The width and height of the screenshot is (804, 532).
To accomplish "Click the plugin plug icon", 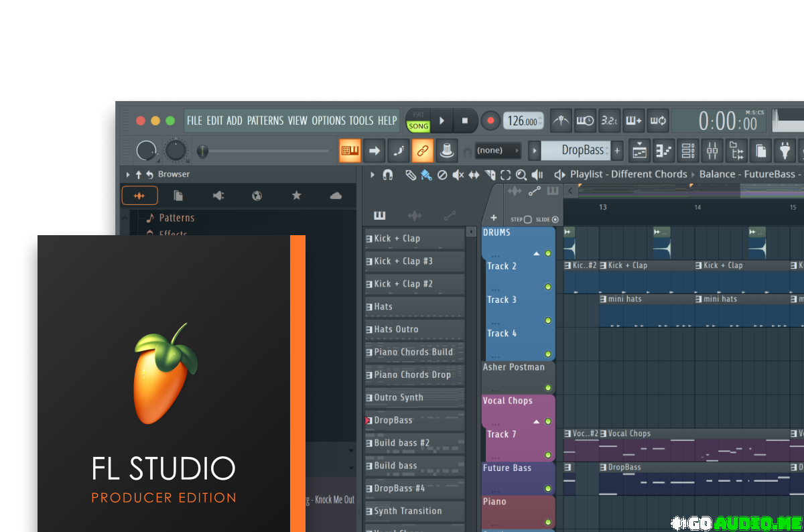I will click(785, 151).
